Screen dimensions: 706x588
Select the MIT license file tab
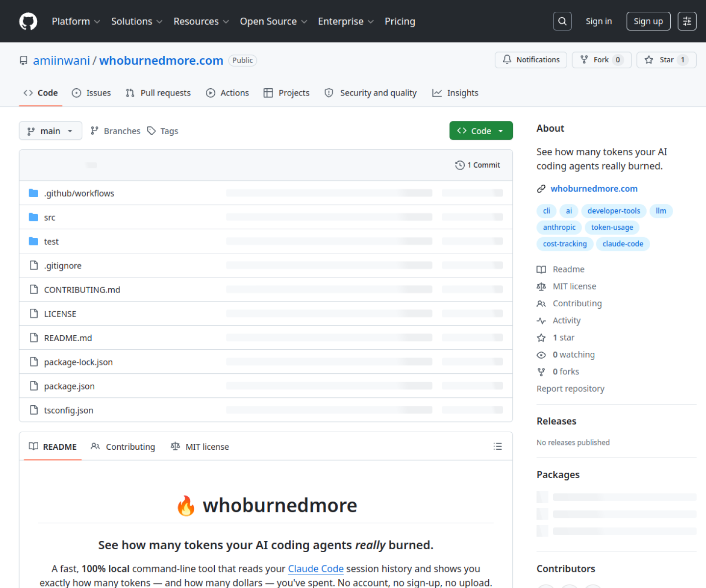coord(200,446)
